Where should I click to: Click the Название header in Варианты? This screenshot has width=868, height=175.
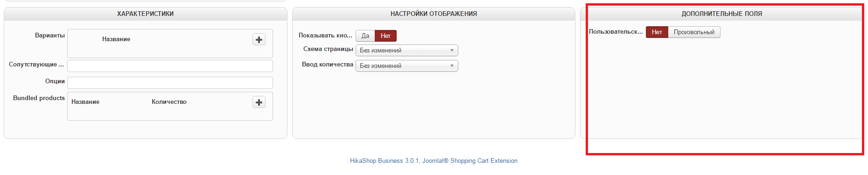tap(116, 39)
